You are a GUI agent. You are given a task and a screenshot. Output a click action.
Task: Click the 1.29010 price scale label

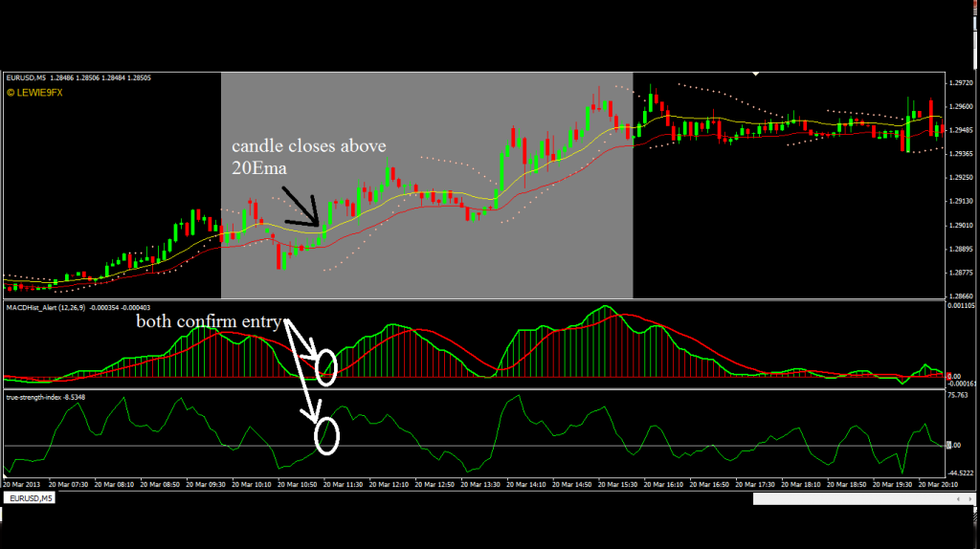(x=961, y=226)
